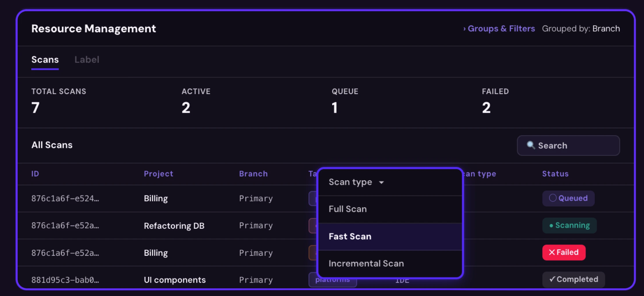Click the All Scans heading
The image size is (644, 296).
pyautogui.click(x=52, y=145)
